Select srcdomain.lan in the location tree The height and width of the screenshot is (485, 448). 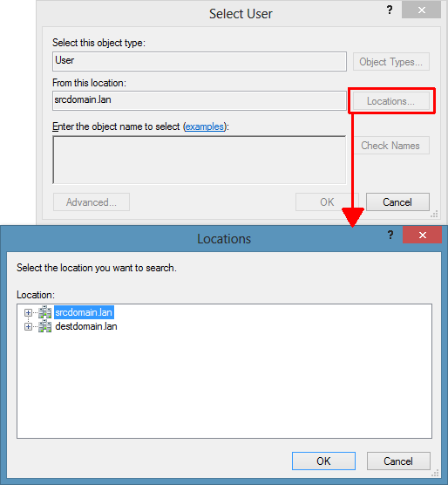coord(84,312)
